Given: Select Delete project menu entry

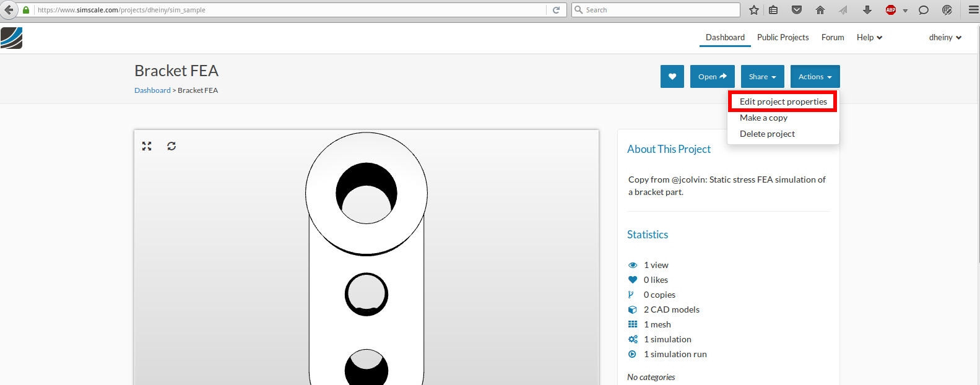Looking at the screenshot, I should pyautogui.click(x=767, y=134).
